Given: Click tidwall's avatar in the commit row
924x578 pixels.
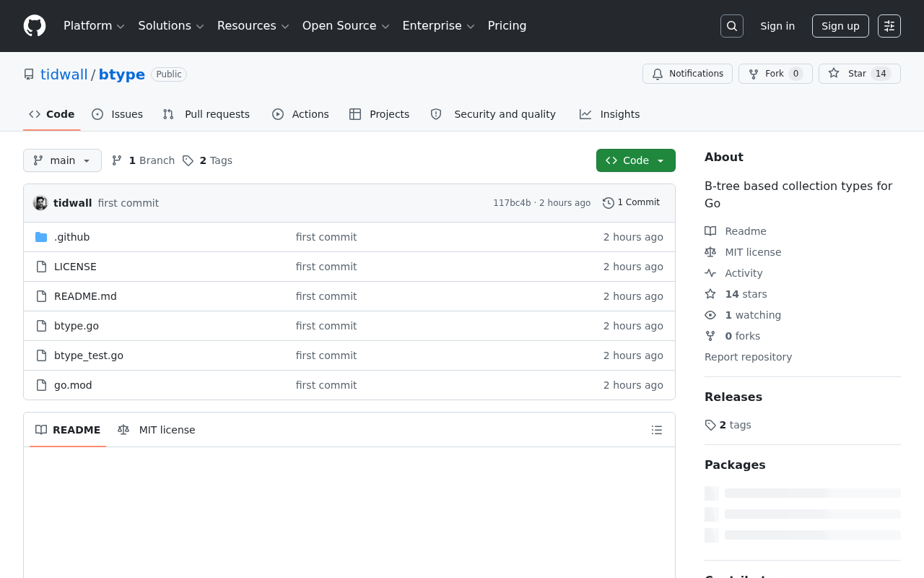Looking at the screenshot, I should [x=40, y=203].
